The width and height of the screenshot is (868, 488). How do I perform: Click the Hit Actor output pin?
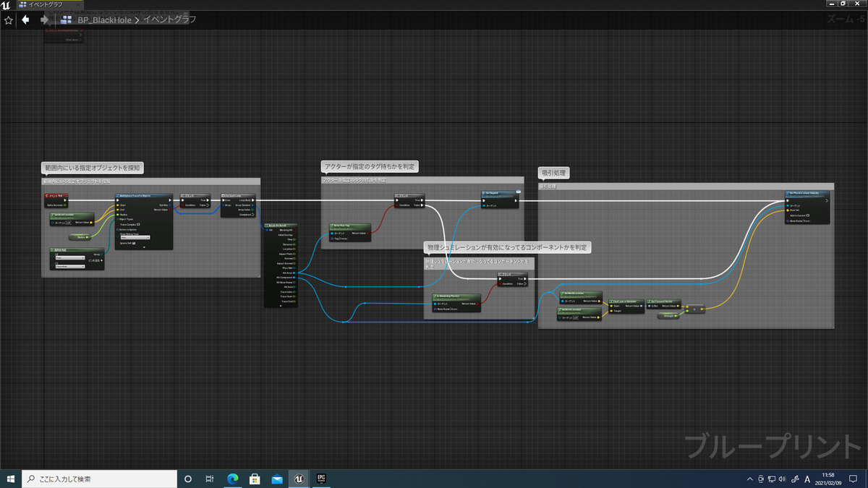pos(294,273)
